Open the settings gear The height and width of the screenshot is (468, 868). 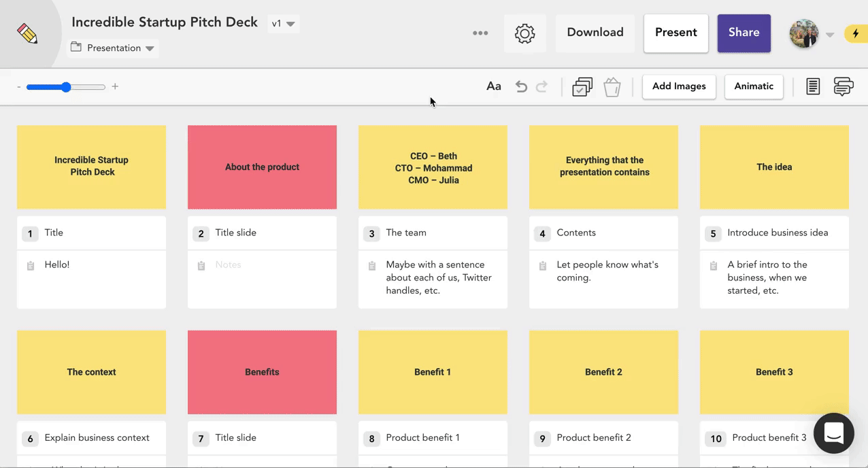[524, 33]
